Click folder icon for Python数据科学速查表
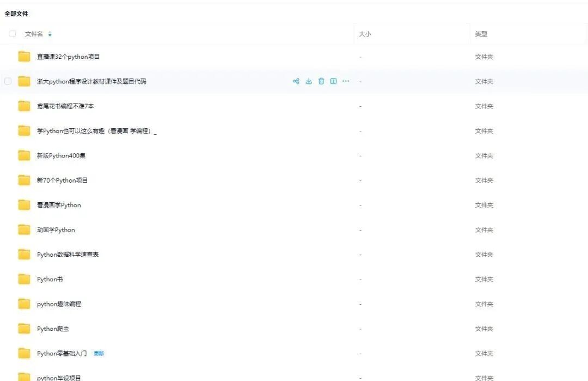The width and height of the screenshot is (588, 381). coord(24,255)
